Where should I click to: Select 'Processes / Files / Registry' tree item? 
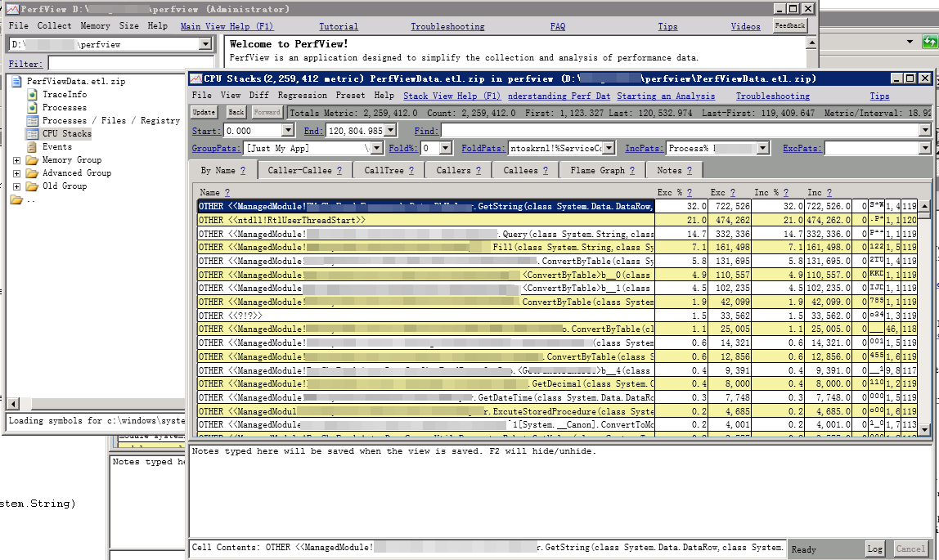pyautogui.click(x=110, y=121)
